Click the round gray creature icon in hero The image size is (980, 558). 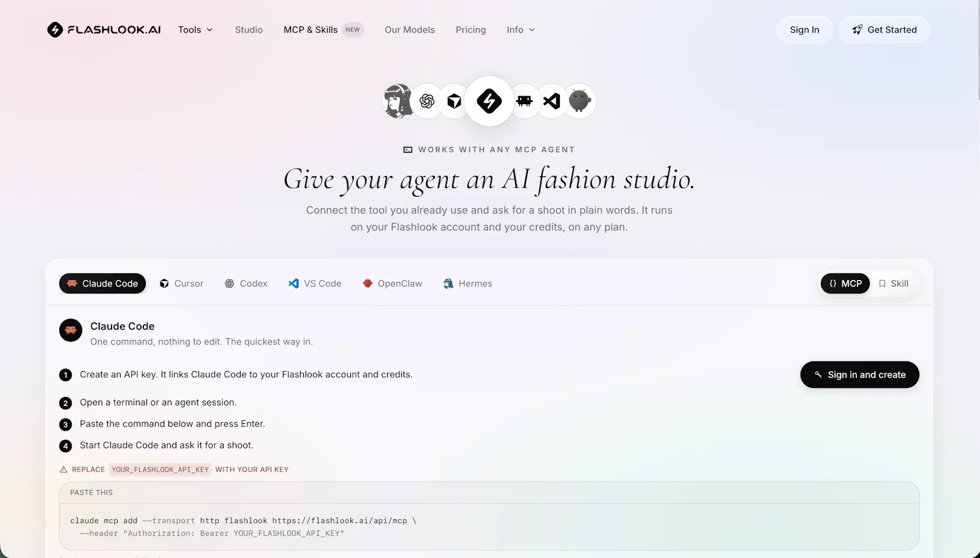tap(579, 101)
